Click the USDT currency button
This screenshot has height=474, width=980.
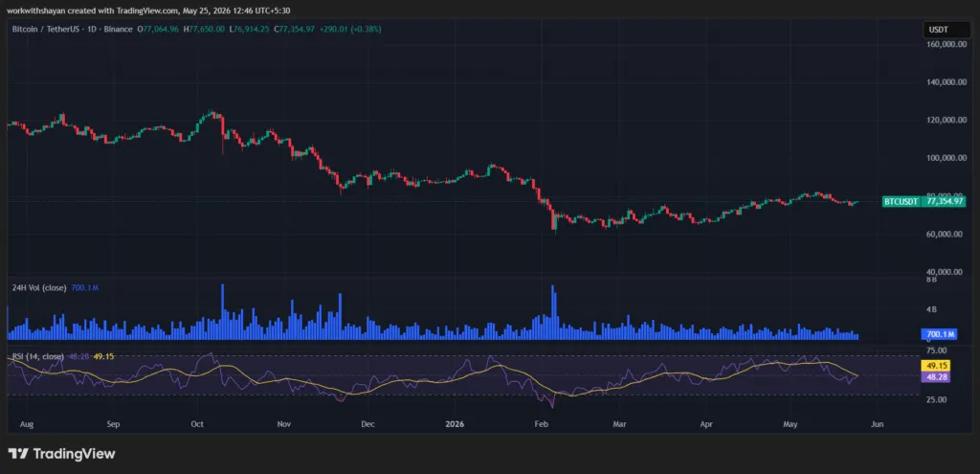tap(947, 30)
